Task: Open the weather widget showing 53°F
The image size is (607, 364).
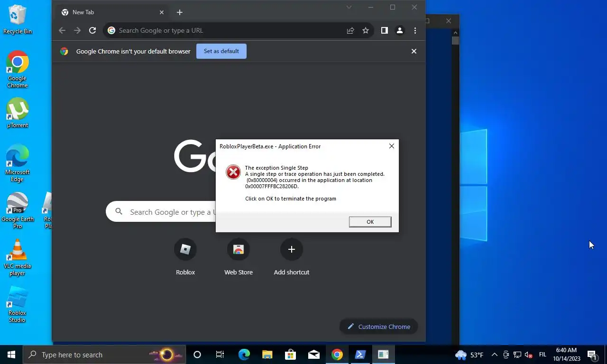Action: (x=469, y=355)
